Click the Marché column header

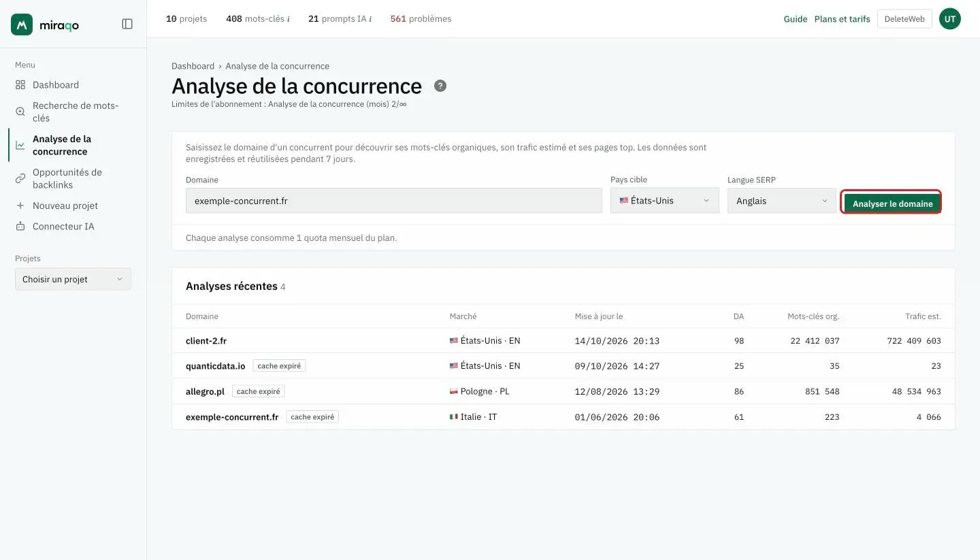click(463, 316)
